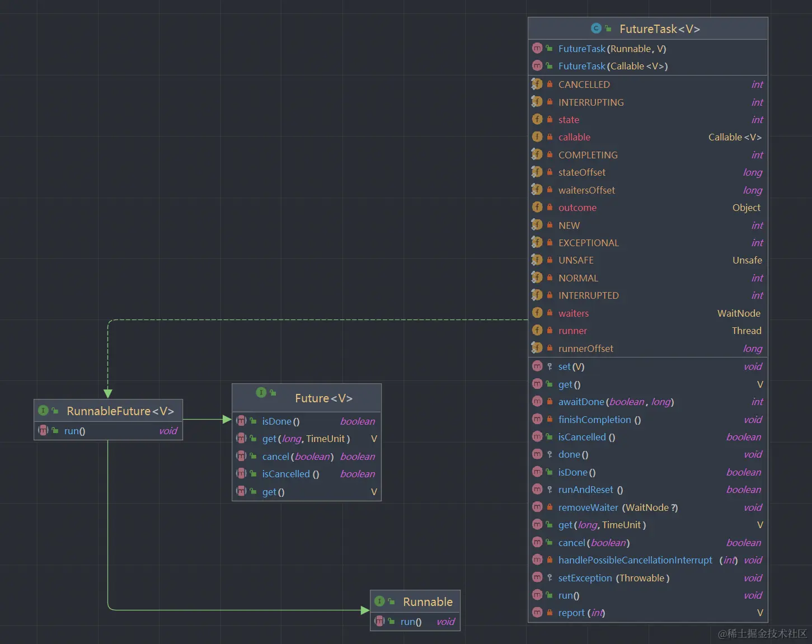Click the constructor icon beside FutureTask(Runnable, V)

537,49
